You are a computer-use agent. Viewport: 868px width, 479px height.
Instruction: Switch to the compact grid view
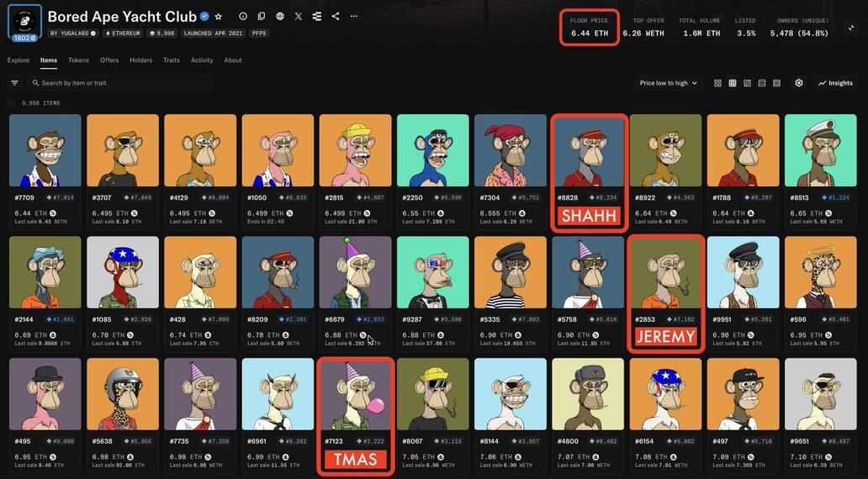[x=733, y=83]
